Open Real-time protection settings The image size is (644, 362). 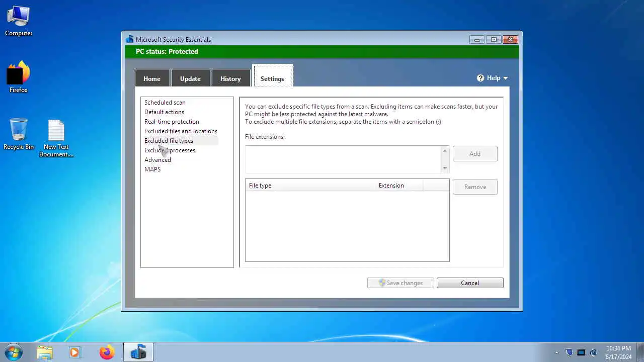[x=172, y=122]
